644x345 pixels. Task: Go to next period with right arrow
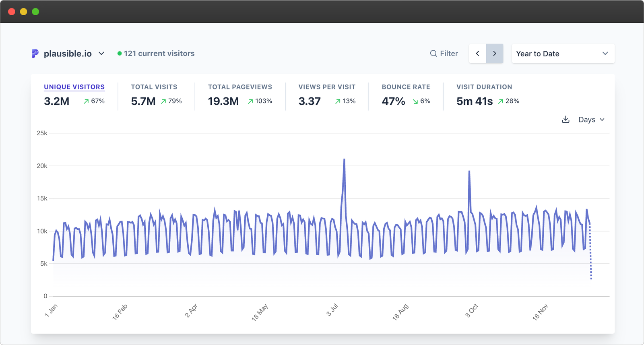coord(495,54)
